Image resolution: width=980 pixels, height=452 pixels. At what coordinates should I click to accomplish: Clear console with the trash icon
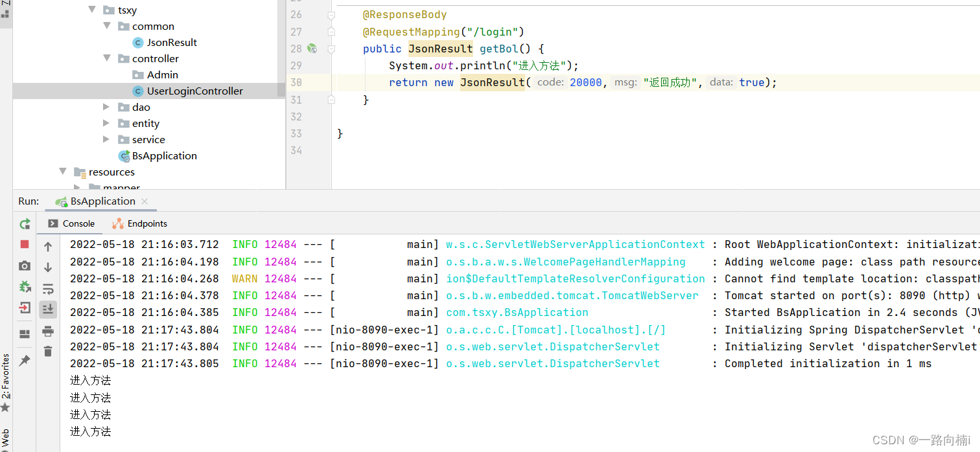48,352
